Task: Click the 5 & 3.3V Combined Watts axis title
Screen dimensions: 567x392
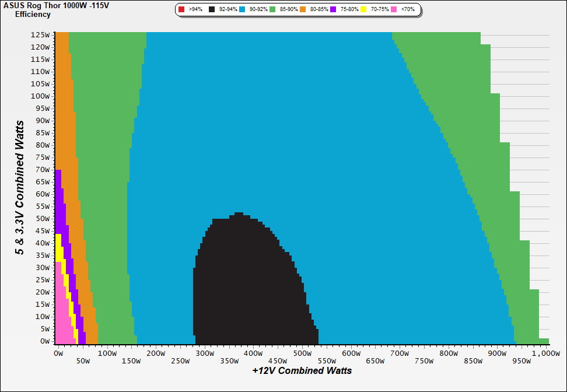Action: click(20, 187)
